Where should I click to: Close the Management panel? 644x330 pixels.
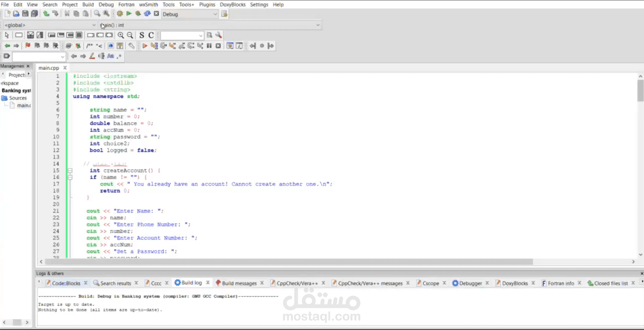click(x=28, y=66)
